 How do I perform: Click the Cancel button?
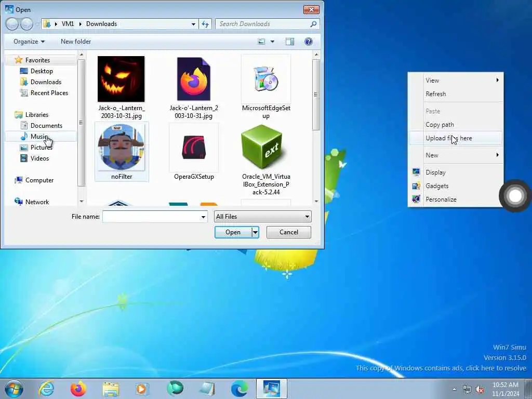coord(289,232)
